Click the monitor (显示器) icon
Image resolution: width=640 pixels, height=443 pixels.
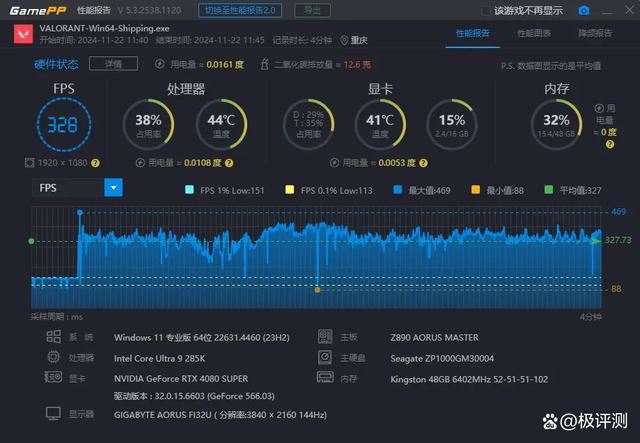click(53, 414)
